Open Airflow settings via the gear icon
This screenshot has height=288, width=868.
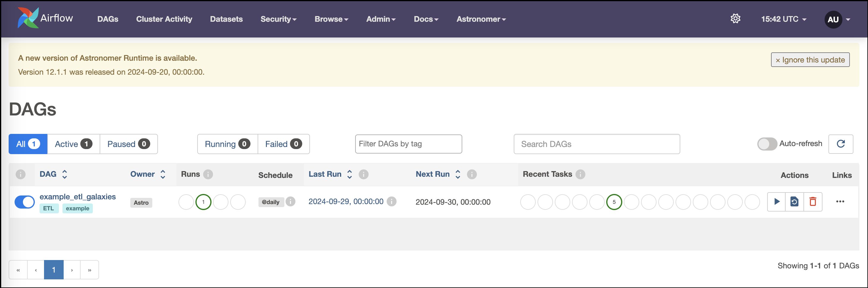(736, 18)
